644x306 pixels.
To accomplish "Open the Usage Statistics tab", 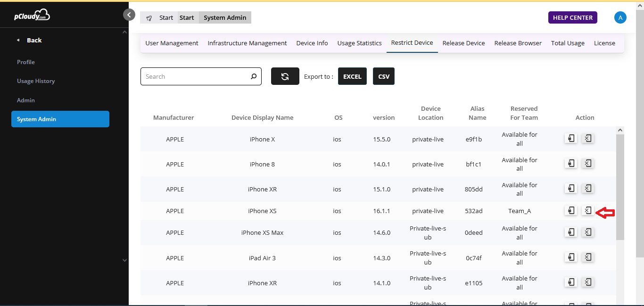I will click(359, 43).
